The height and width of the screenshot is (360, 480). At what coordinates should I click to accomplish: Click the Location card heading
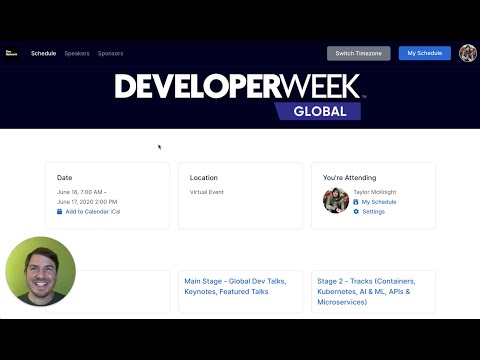pos(204,178)
